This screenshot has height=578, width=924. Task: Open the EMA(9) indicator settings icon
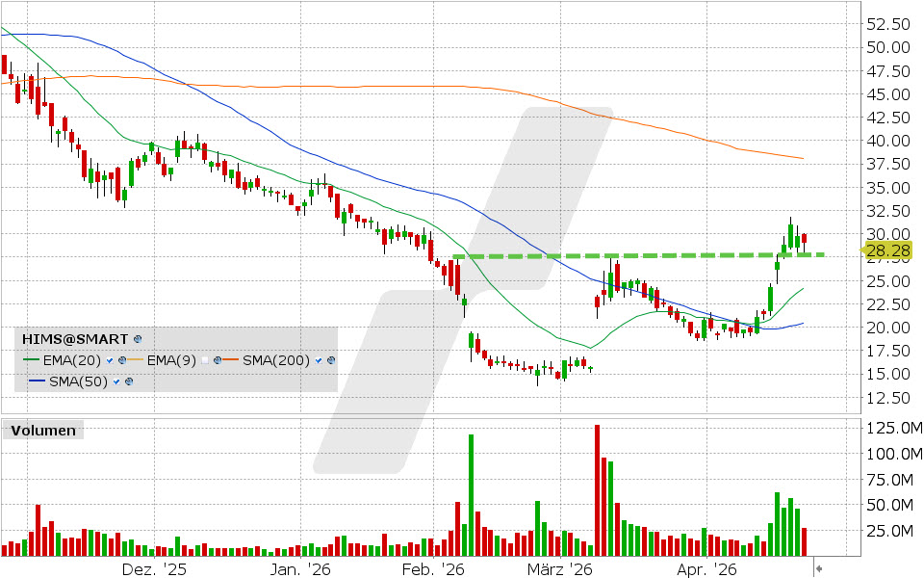point(219,360)
